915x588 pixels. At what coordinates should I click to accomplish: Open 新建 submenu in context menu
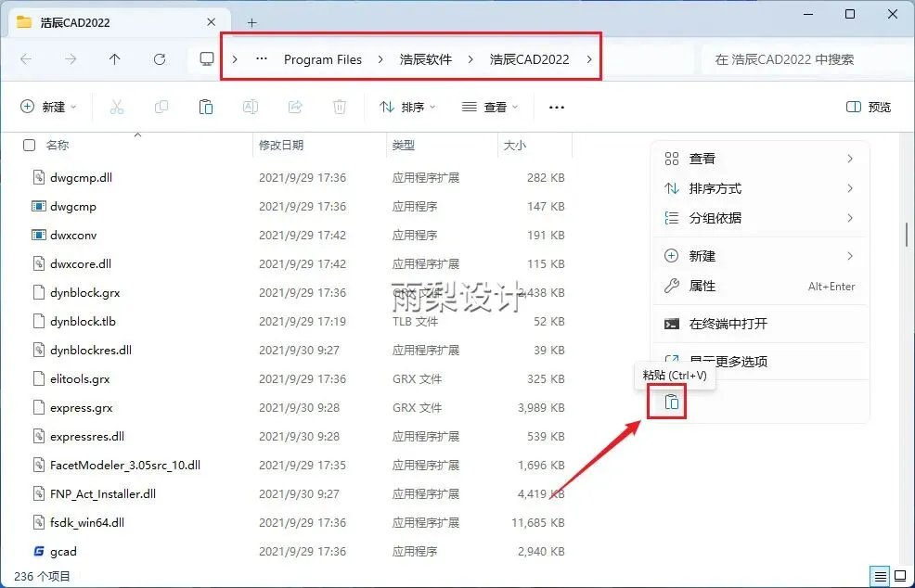tap(760, 256)
